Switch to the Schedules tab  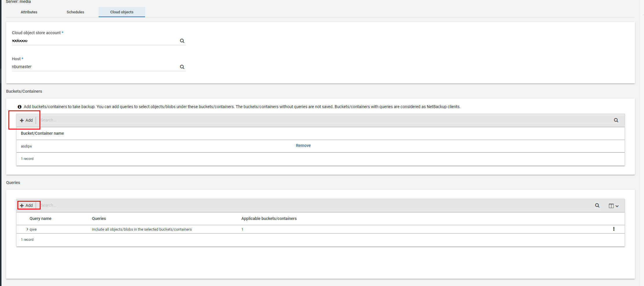75,12
